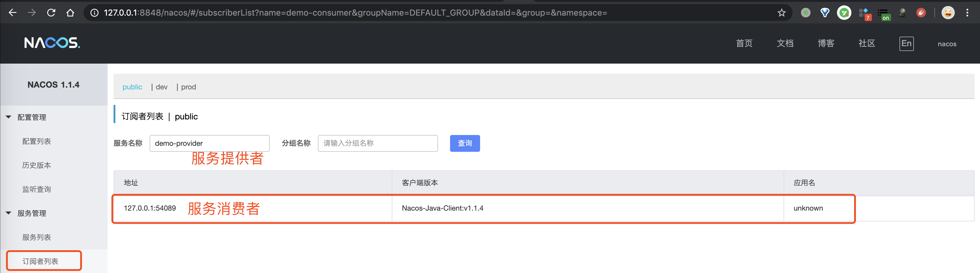Collapse the 服务管理 menu arrow
The width and height of the screenshot is (980, 273).
coord(8,213)
